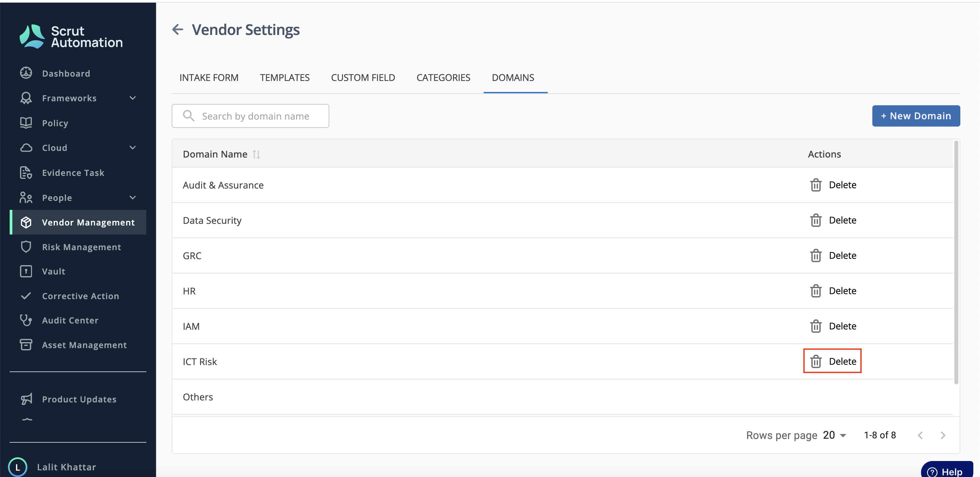Click the Risk Management shield icon
The image size is (980, 477).
(26, 247)
